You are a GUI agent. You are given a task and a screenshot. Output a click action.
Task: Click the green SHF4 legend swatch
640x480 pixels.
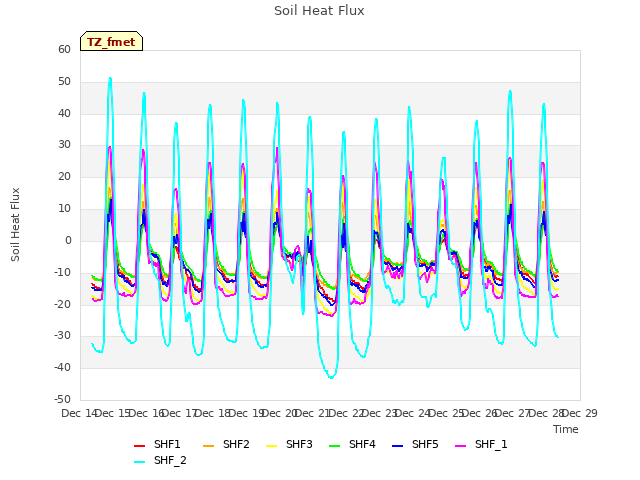[x=334, y=446]
